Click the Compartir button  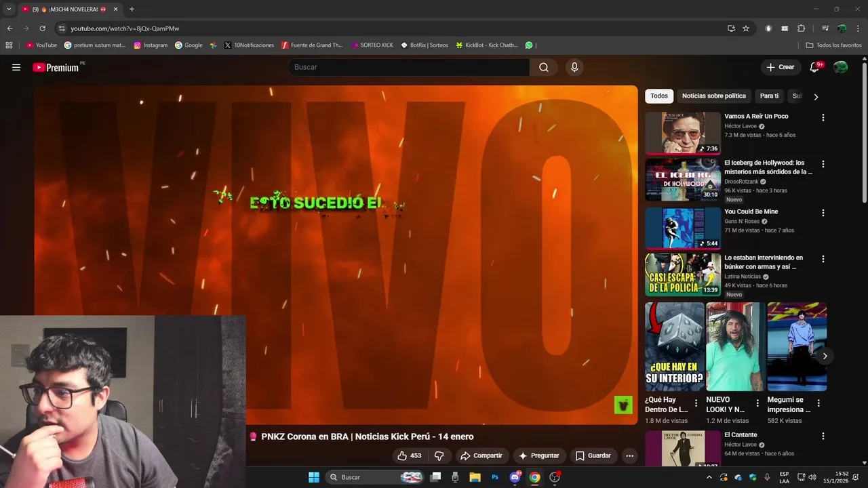coord(481,455)
